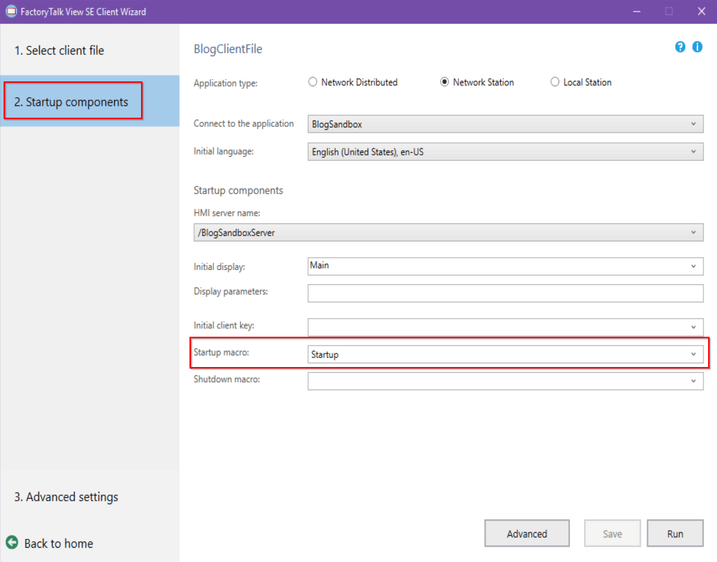Open the Initial language dropdown
717x562 pixels.
click(x=694, y=152)
